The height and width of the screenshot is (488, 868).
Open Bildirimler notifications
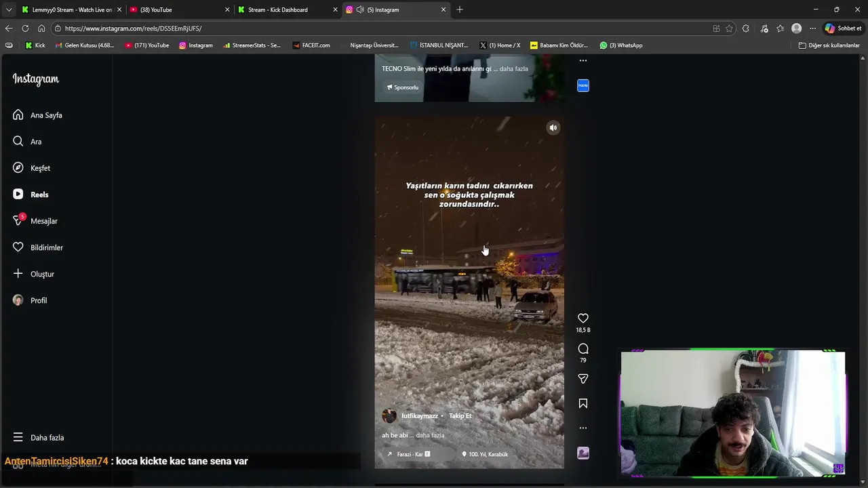coord(37,247)
